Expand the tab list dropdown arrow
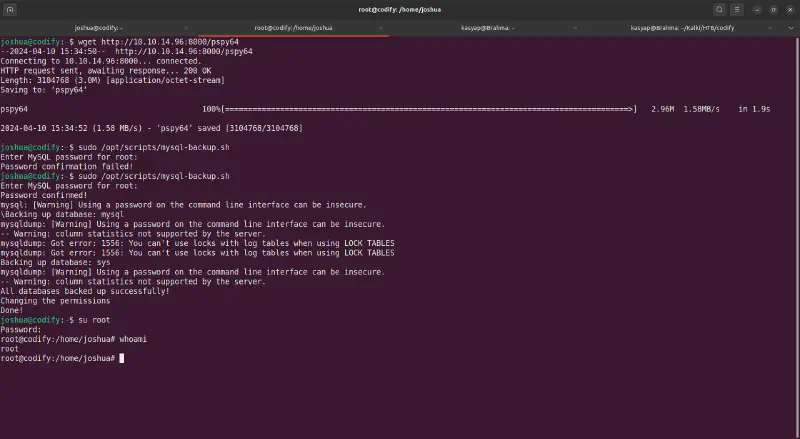Image resolution: width=800 pixels, height=439 pixels. 790,28
